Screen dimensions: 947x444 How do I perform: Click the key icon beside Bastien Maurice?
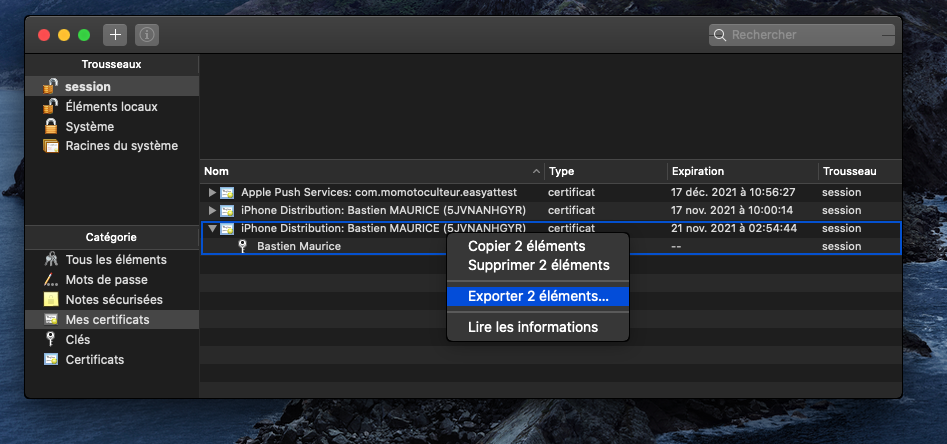click(243, 246)
